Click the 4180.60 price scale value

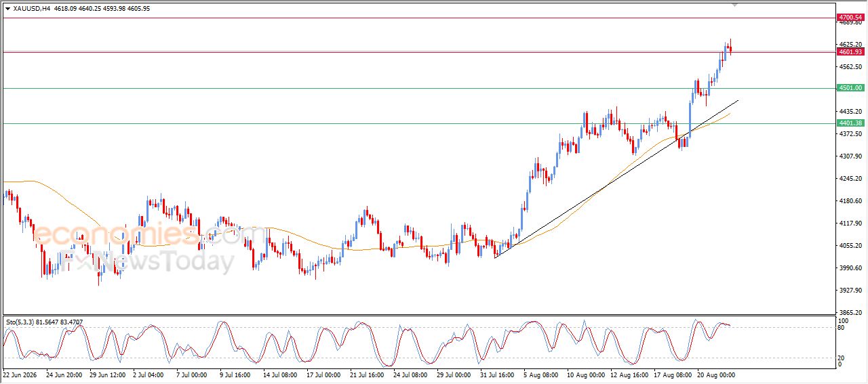pos(850,201)
